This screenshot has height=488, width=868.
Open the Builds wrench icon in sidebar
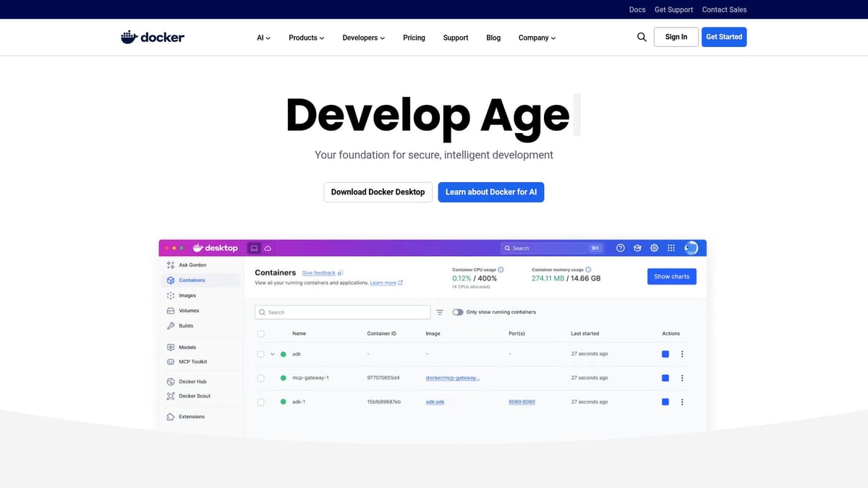171,326
